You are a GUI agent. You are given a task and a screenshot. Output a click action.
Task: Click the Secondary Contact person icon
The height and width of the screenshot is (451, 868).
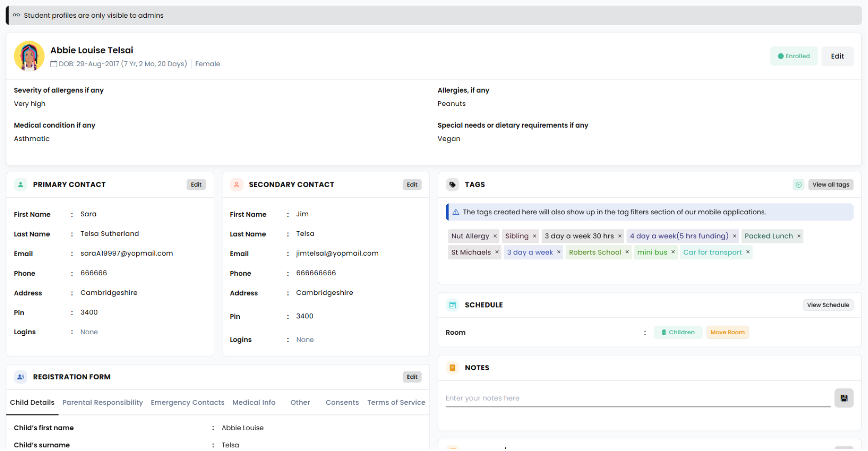click(x=237, y=185)
